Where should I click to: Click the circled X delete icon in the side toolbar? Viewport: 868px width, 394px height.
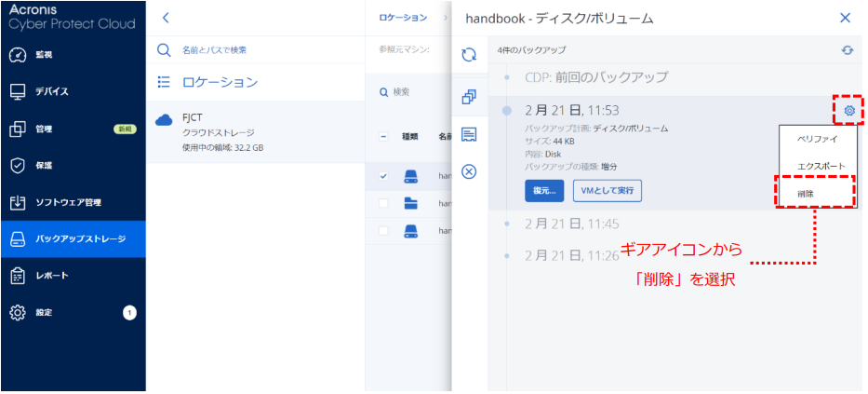(470, 171)
